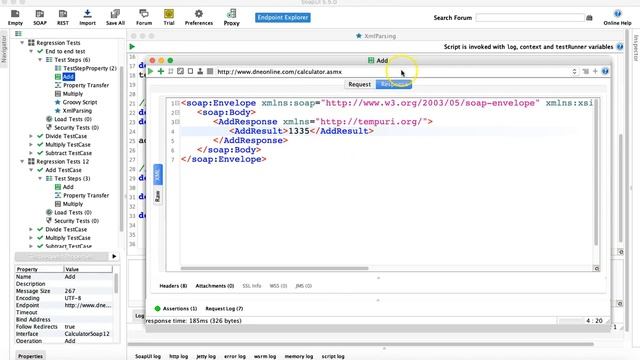Select Groovy Script tree item
Screen dimensions: 640x360
[x=76, y=102]
